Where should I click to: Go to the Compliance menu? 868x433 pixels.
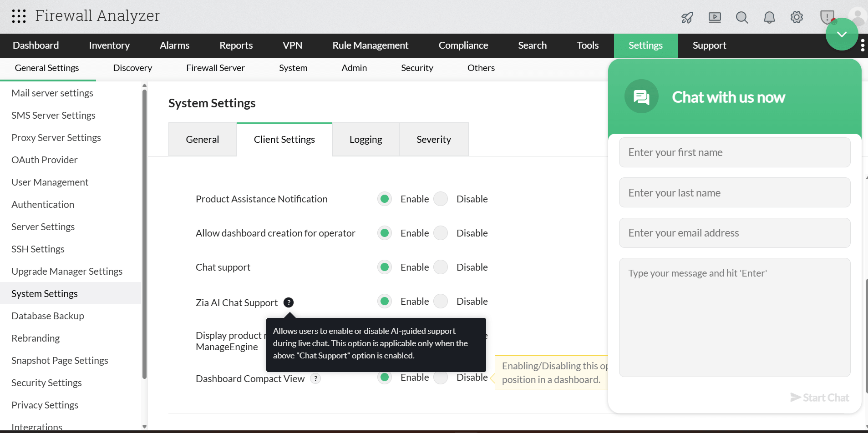[x=463, y=45]
